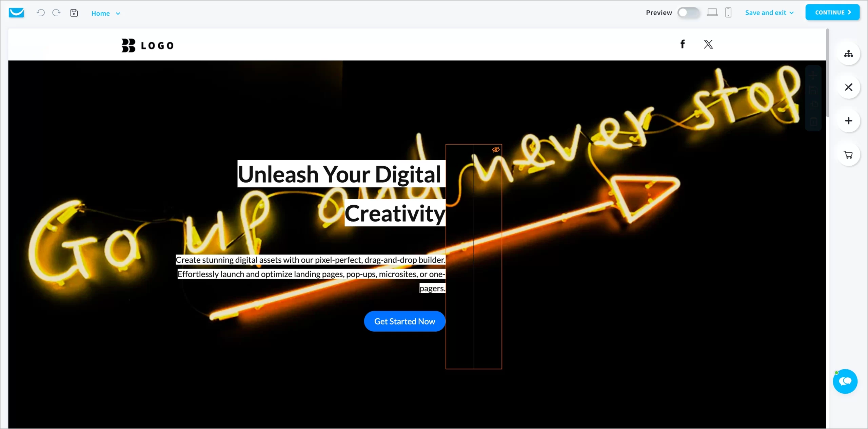
Task: Click the orange hidden-eye visibility icon
Action: pyautogui.click(x=496, y=150)
